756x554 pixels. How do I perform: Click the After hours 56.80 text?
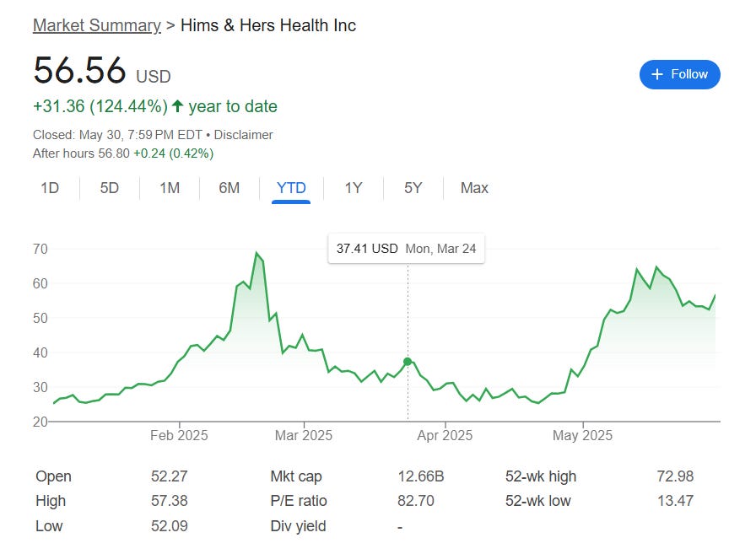(81, 153)
